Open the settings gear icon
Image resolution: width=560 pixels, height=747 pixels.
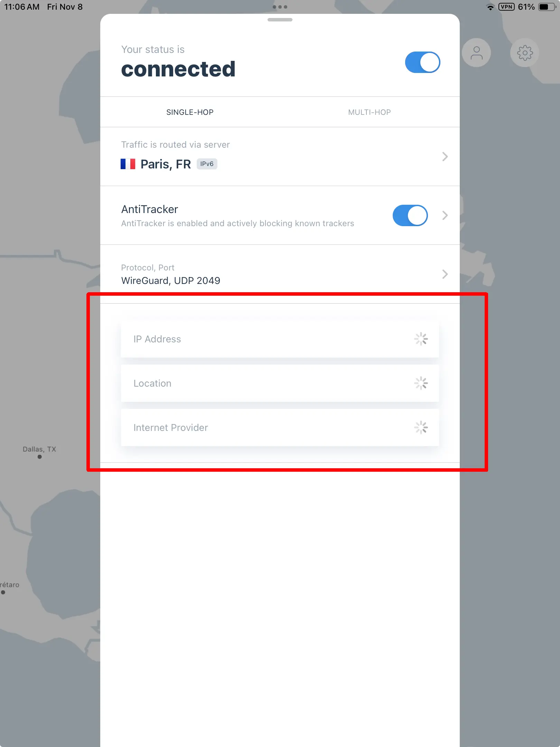[525, 53]
